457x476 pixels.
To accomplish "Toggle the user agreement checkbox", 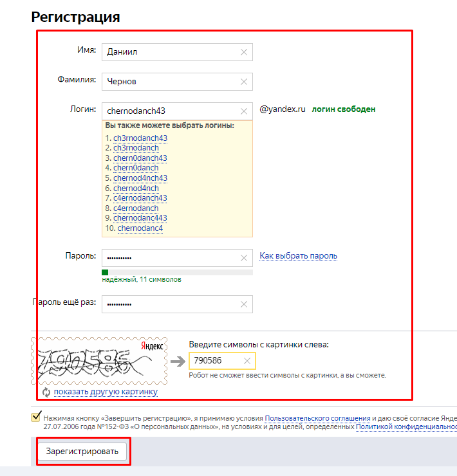I will (36, 417).
